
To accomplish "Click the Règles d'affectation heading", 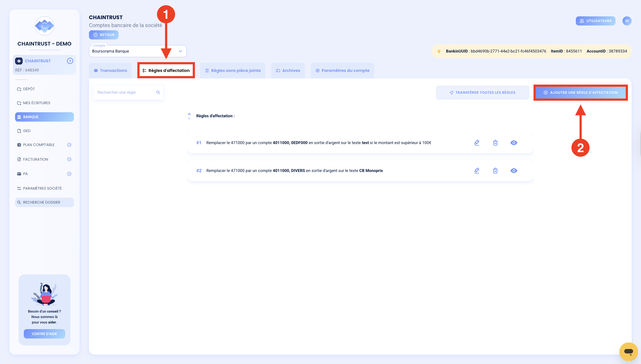I will tap(215, 116).
